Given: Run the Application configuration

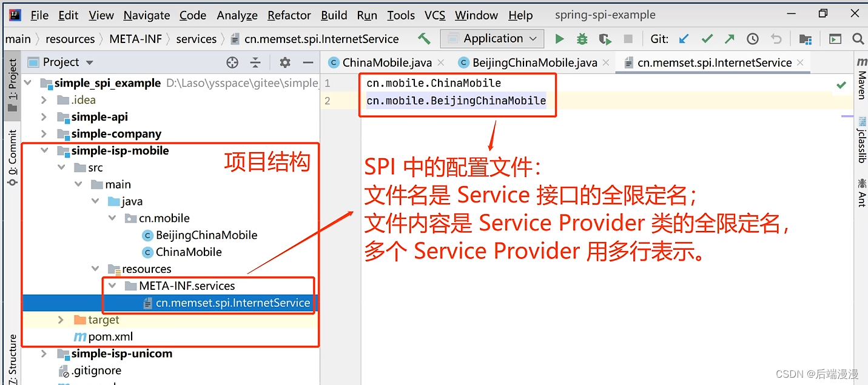Looking at the screenshot, I should pos(559,39).
